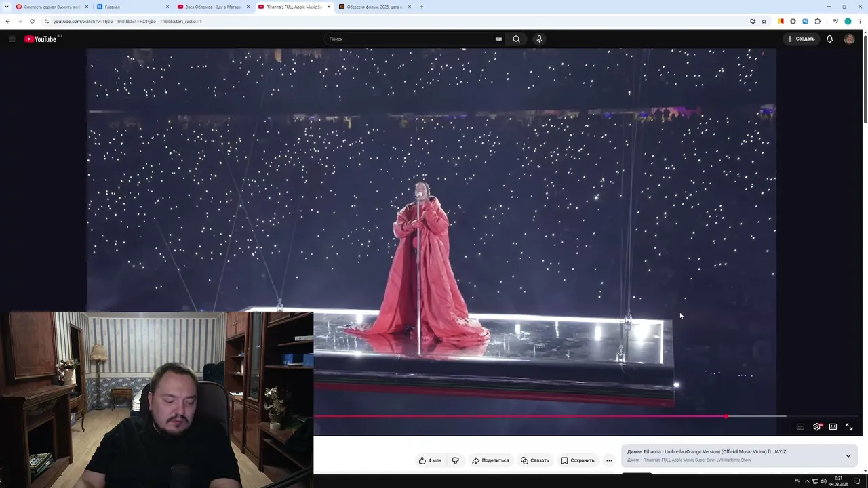
Task: Click the 'Связать' button
Action: coord(535,460)
